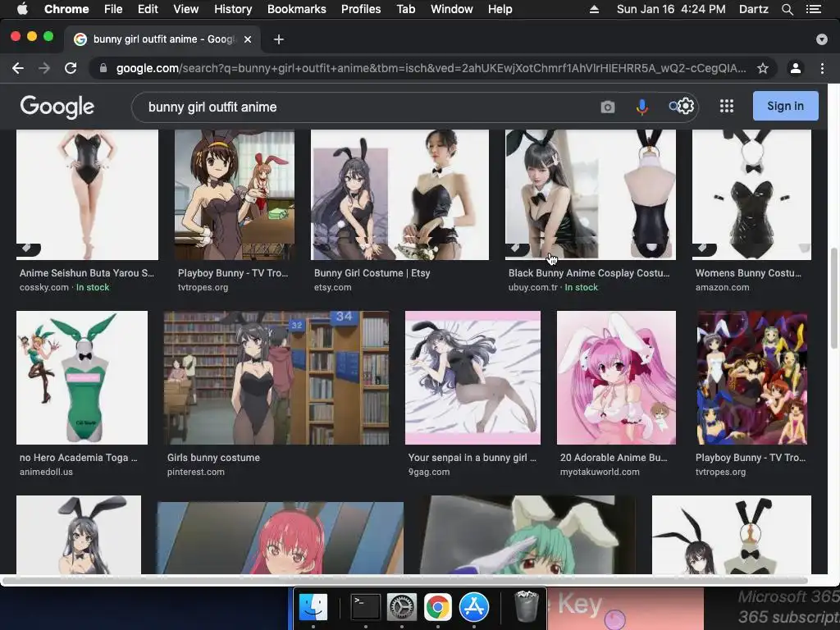The height and width of the screenshot is (630, 840).
Task: Open the History menu
Action: point(233,9)
